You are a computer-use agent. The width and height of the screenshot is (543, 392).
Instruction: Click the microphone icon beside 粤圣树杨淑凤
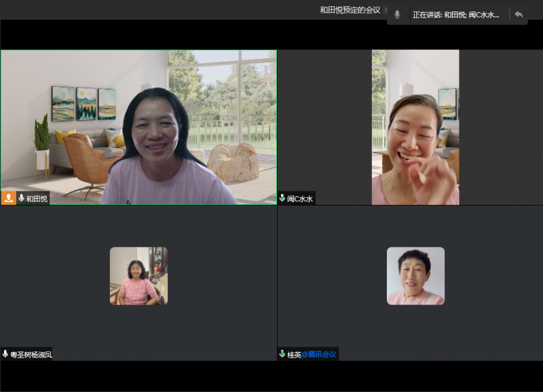[5, 354]
